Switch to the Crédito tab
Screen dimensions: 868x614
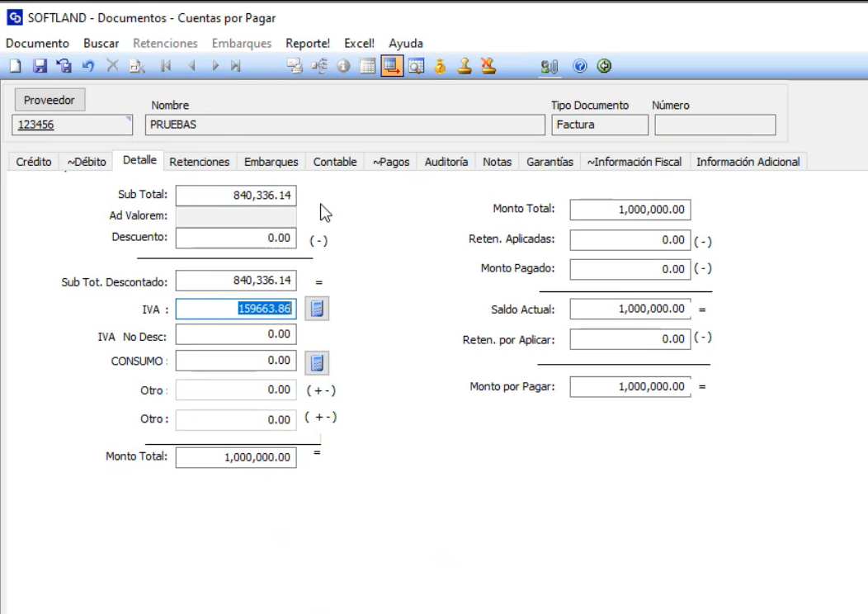(x=34, y=162)
